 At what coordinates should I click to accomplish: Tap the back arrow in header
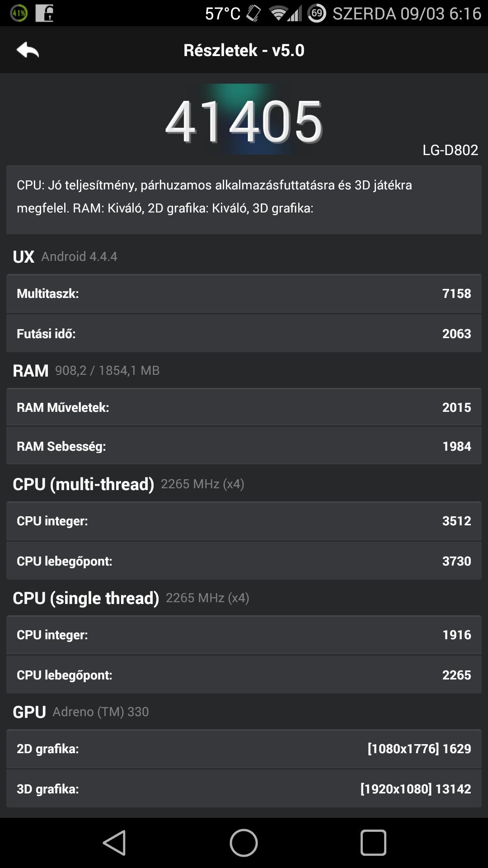click(x=28, y=50)
